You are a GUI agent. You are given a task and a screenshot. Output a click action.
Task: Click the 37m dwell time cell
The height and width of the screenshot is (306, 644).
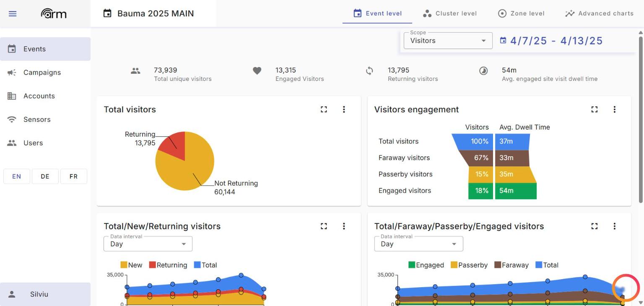coord(512,141)
